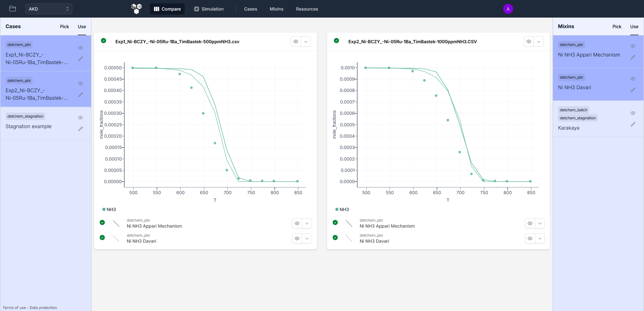Click green check status of Exp2 chart
644x311 pixels.
336,41
